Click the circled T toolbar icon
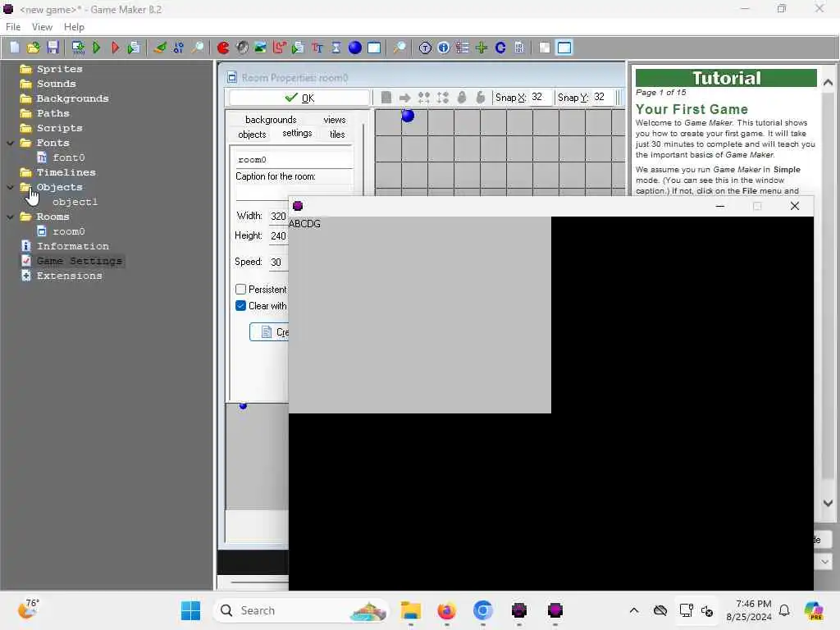This screenshot has height=630, width=840. (x=425, y=48)
